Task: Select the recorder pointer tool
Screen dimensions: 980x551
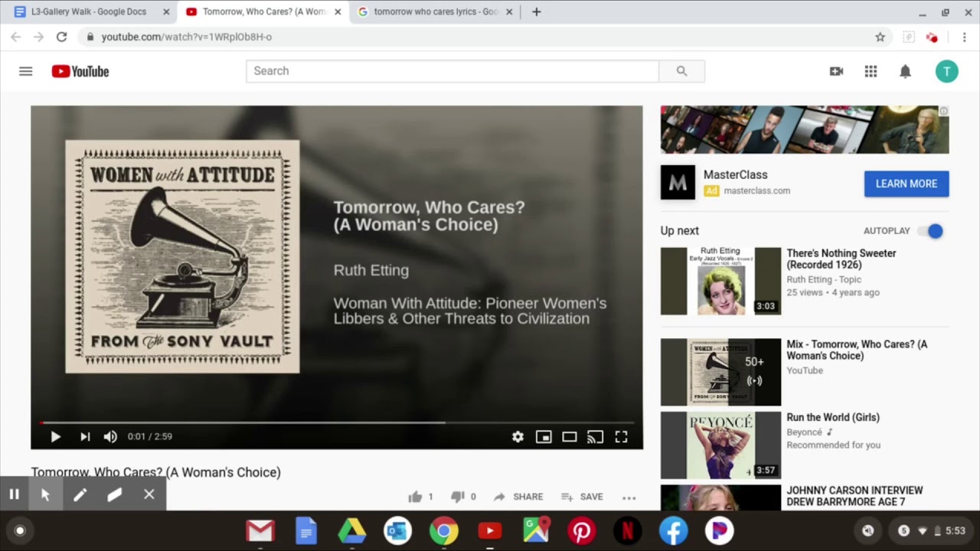Action: tap(45, 494)
